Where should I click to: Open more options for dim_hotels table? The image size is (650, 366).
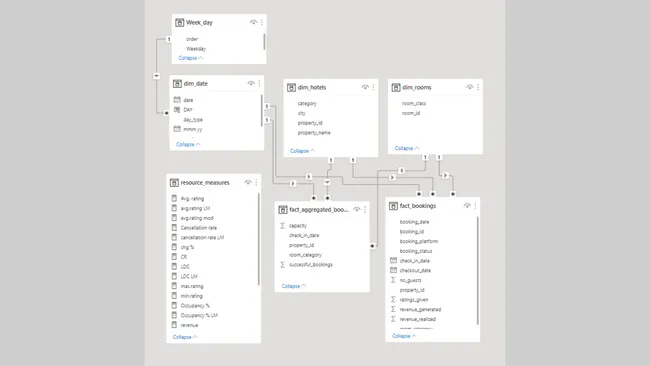click(x=373, y=87)
